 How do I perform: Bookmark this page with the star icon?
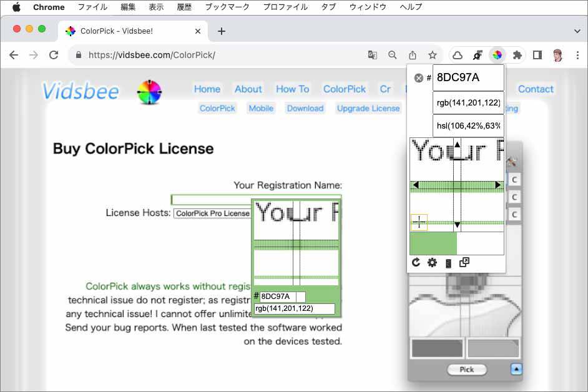(x=432, y=55)
